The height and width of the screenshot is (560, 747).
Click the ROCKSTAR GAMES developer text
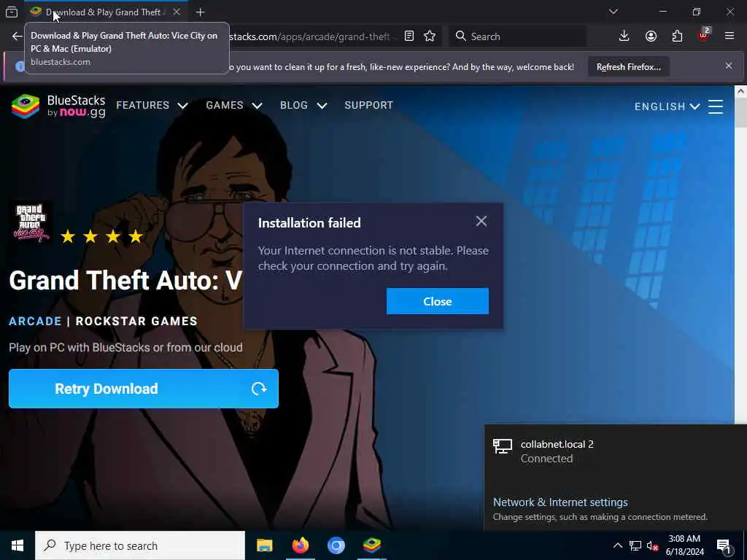tap(136, 321)
